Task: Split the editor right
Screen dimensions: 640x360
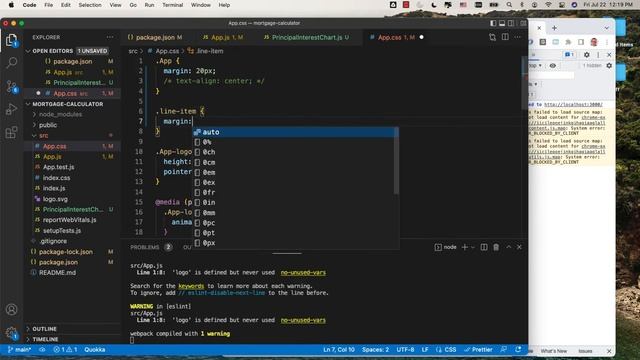Action: 505,37
